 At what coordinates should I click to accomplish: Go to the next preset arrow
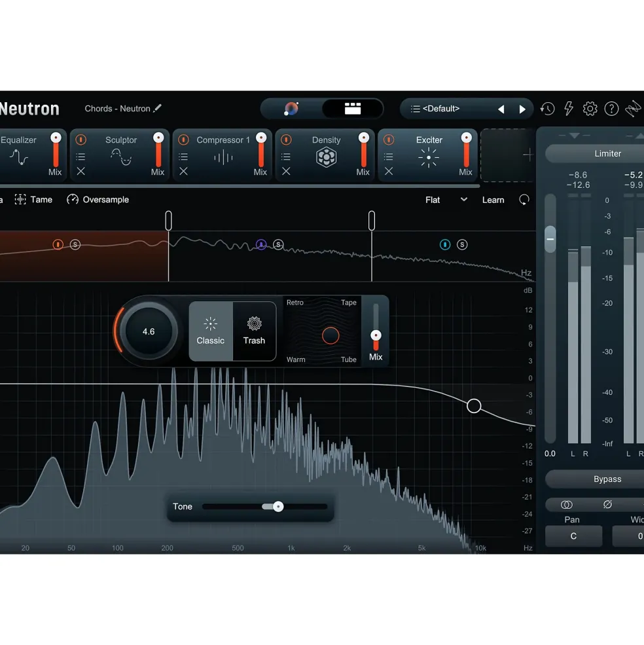coord(522,109)
